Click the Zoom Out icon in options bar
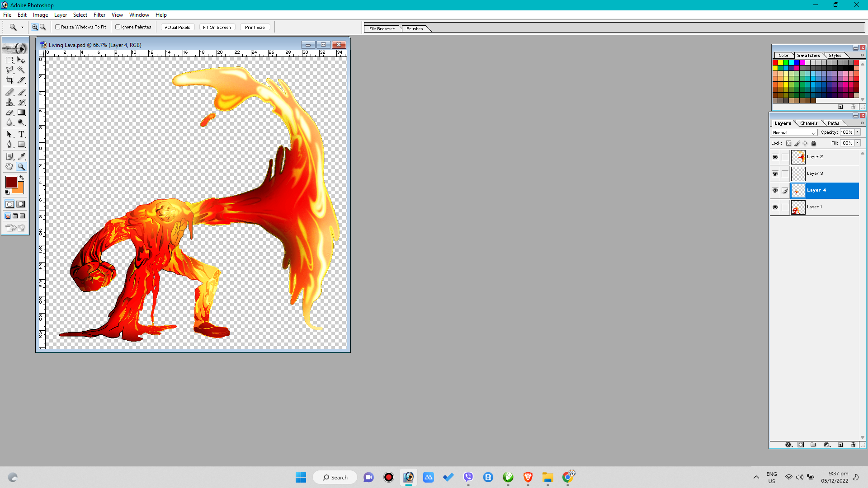Viewport: 868px width, 488px height. point(43,27)
